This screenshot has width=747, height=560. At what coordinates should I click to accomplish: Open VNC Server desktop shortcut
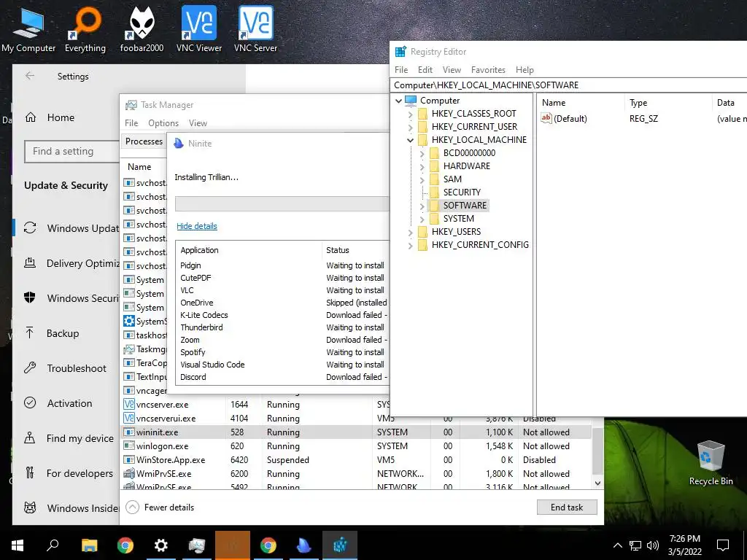click(256, 29)
